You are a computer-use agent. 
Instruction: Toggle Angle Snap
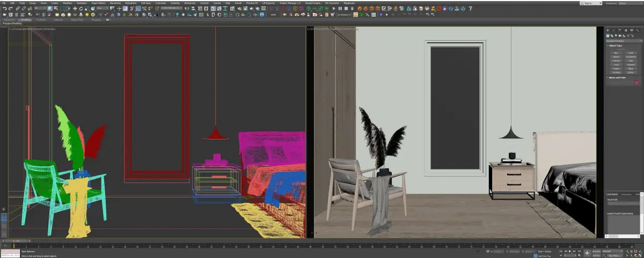pos(138,9)
